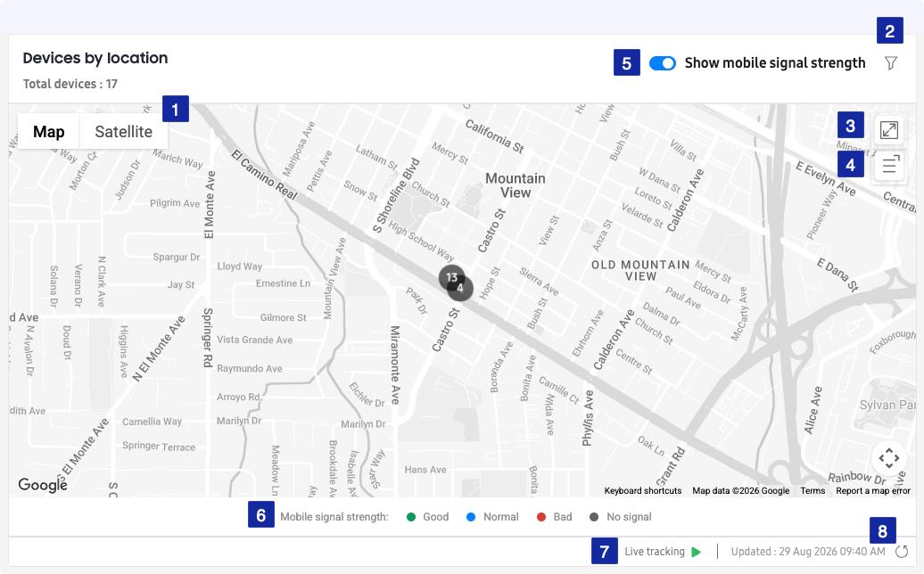Click the "Miramonte Ave" street label
The image size is (924, 574).
(395, 365)
